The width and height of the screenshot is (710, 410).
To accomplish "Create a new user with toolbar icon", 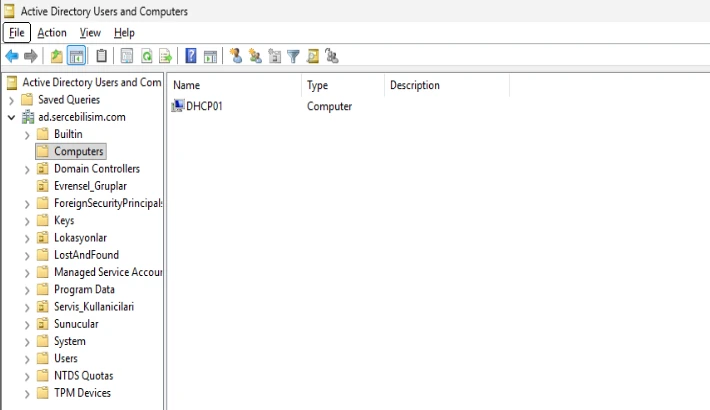I will (x=235, y=56).
